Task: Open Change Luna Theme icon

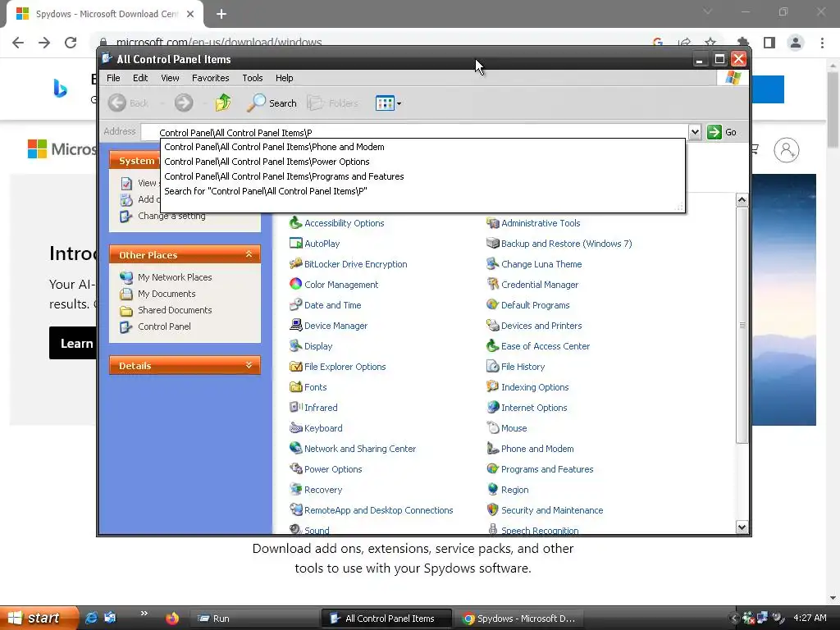Action: [493, 263]
